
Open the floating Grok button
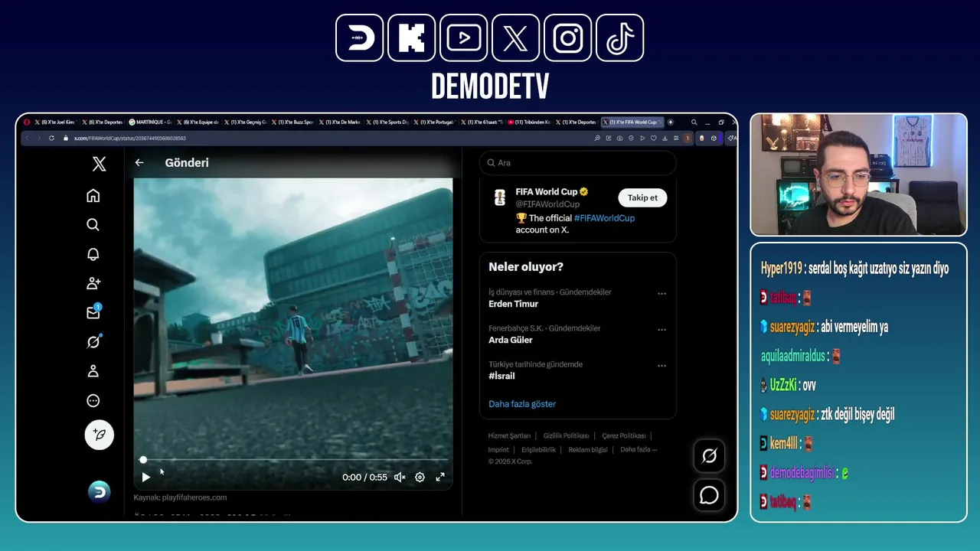(709, 456)
